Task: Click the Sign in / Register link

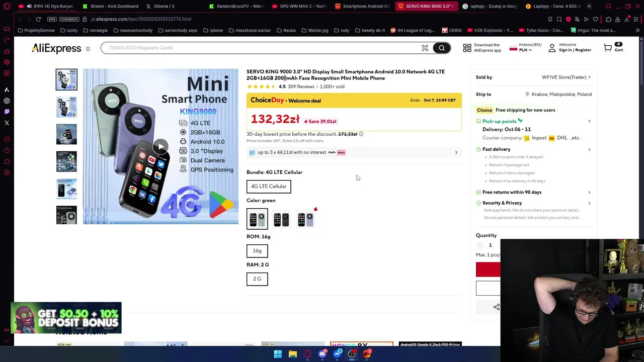Action: pyautogui.click(x=575, y=50)
